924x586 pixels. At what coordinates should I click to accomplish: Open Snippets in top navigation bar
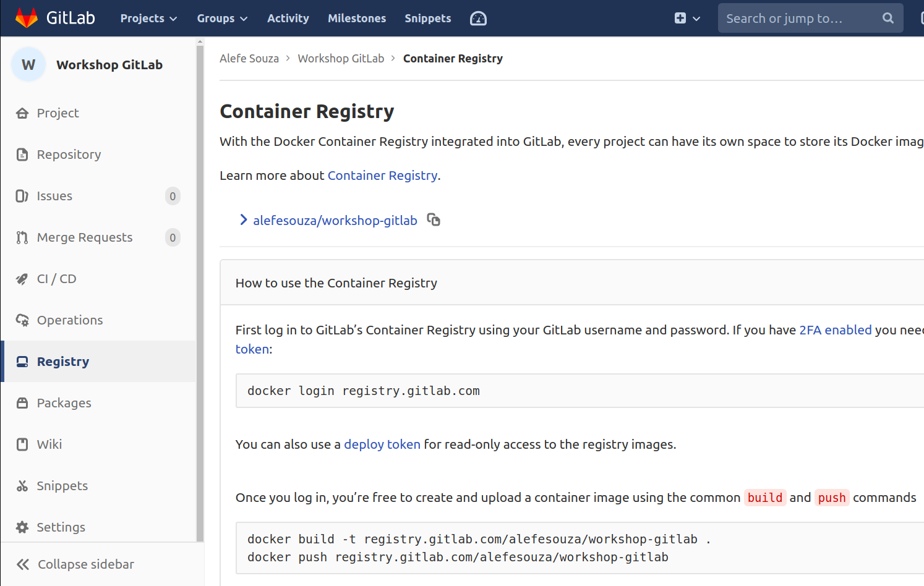click(x=427, y=19)
